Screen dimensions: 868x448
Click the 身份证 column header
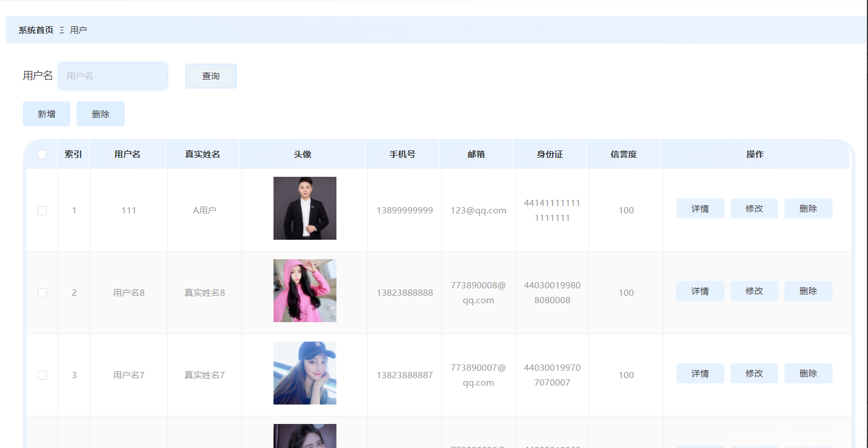tap(550, 154)
